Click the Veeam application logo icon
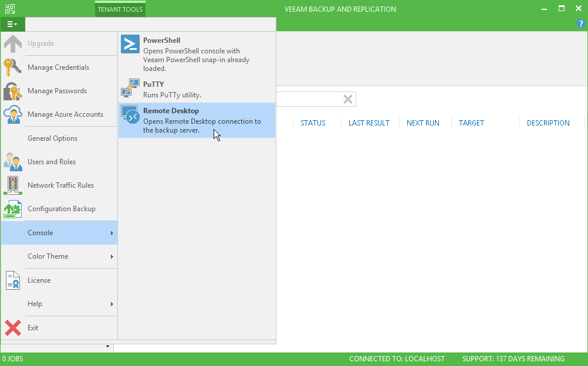The height and width of the screenshot is (366, 588). (x=10, y=9)
